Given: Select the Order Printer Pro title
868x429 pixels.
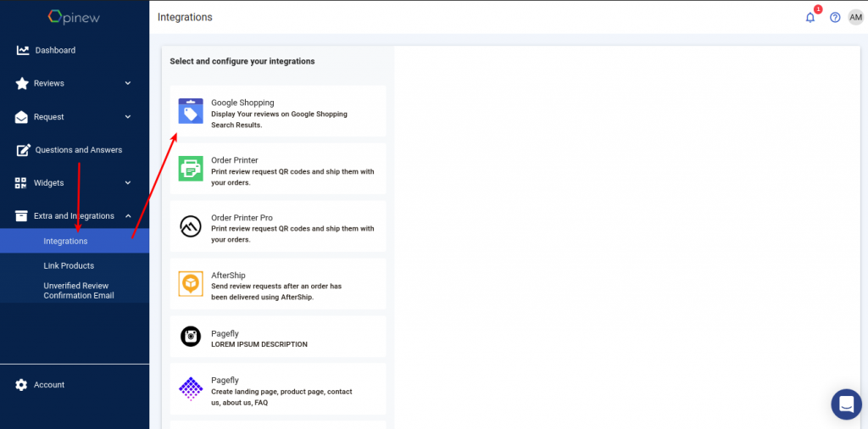Looking at the screenshot, I should click(x=242, y=218).
